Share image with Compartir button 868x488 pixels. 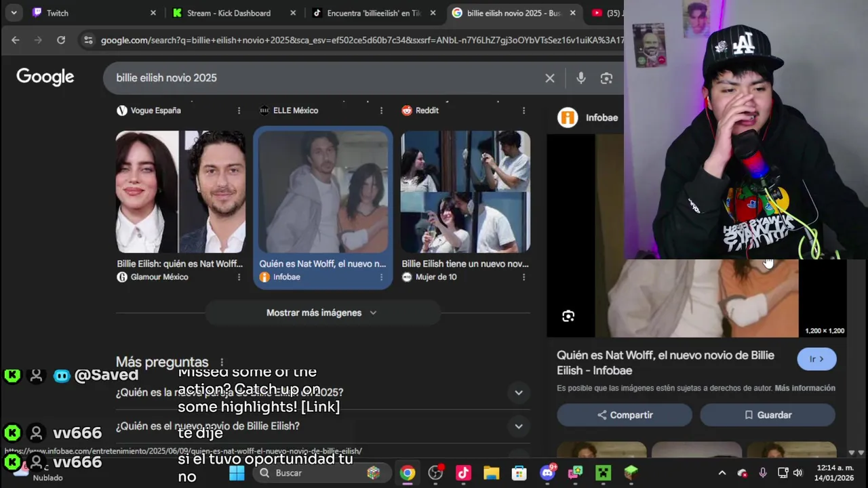[625, 415]
